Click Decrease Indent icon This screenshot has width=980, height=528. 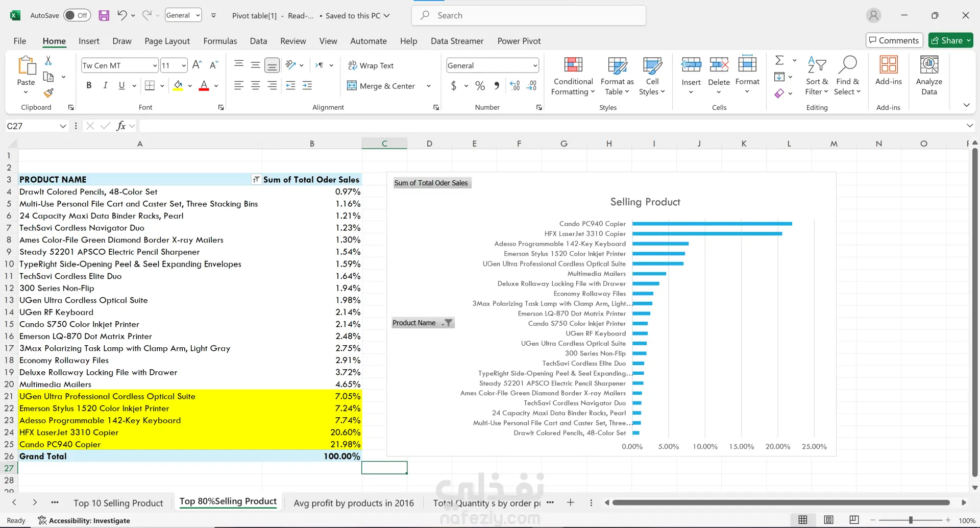290,86
